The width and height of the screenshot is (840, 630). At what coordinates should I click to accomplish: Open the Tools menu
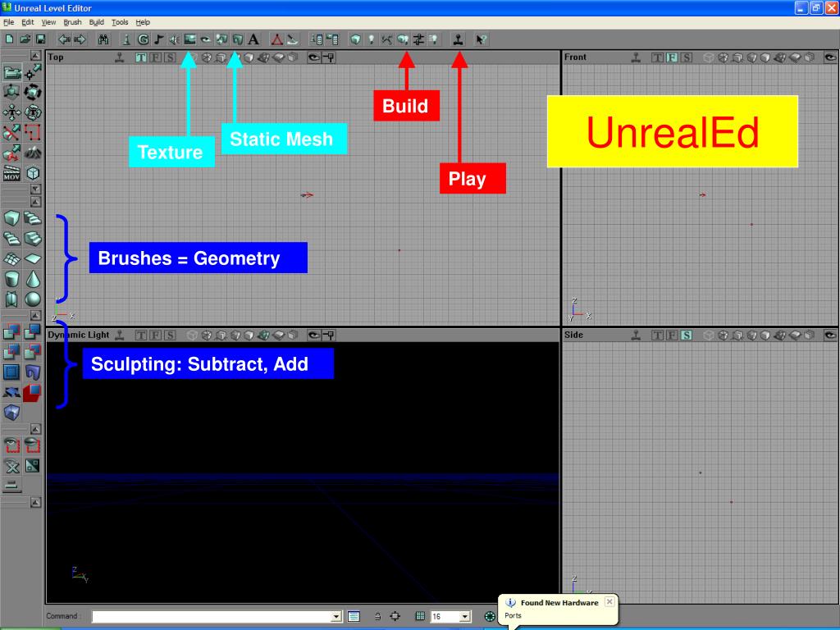click(120, 22)
